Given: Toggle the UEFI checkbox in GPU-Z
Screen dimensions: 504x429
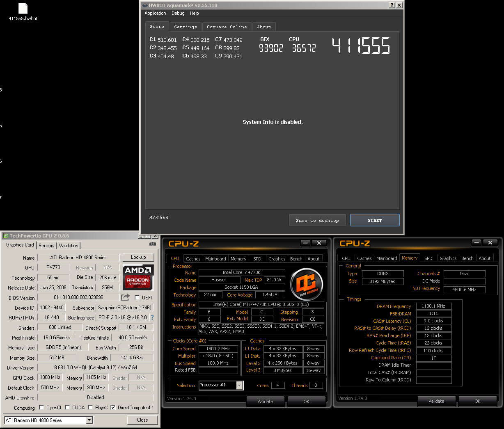Looking at the screenshot, I should tap(137, 297).
